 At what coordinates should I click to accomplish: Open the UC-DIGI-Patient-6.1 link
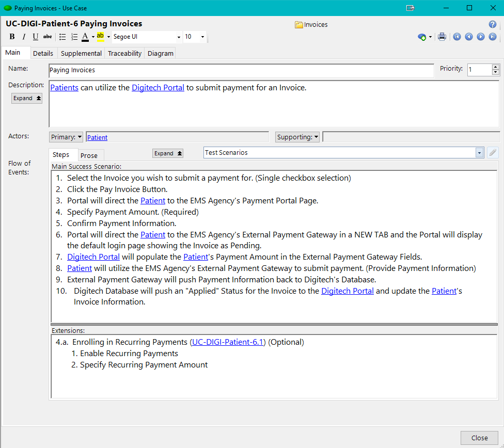pos(228,342)
